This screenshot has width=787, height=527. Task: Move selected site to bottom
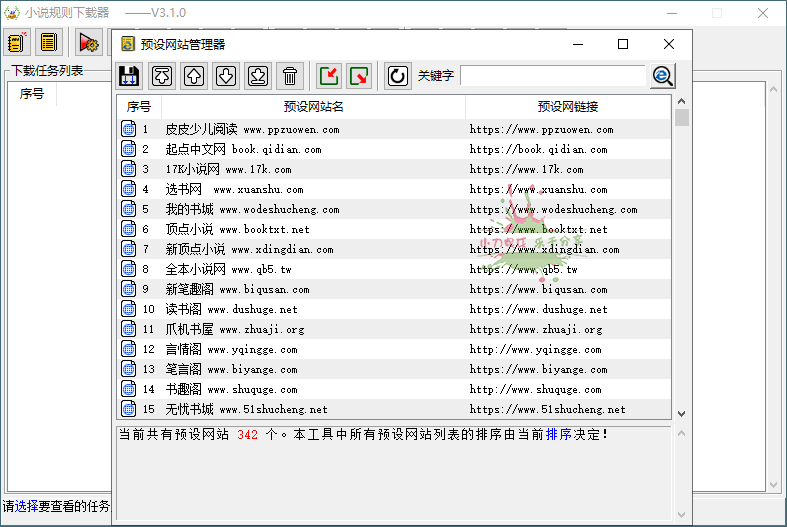click(x=258, y=76)
